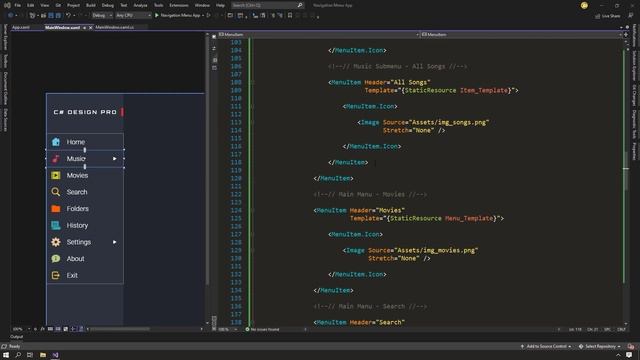Open the Output panel tab

click(x=17, y=337)
